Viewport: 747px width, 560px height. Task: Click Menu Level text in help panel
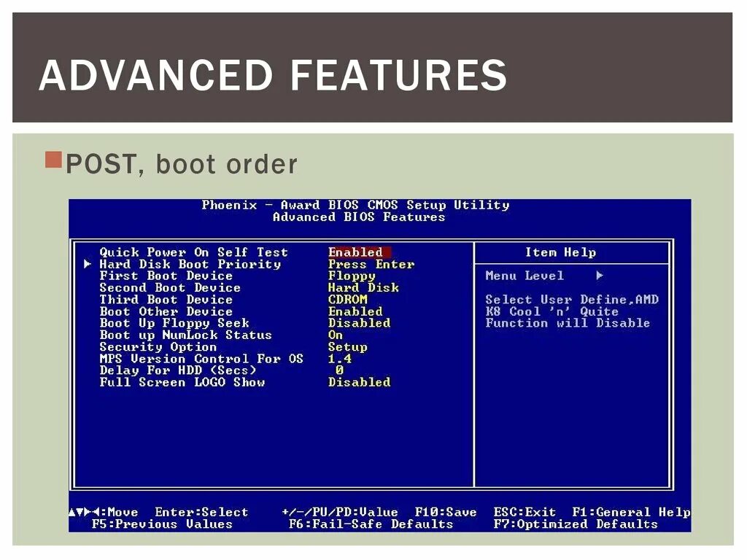(x=525, y=275)
